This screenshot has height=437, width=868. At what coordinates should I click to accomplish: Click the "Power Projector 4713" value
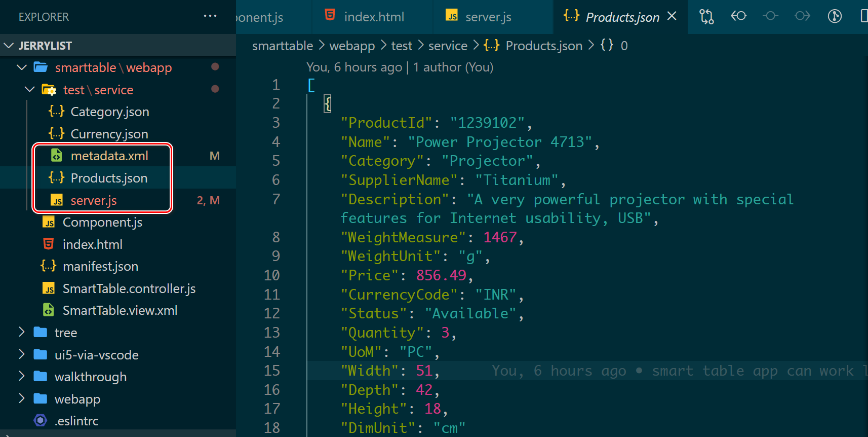tap(500, 142)
